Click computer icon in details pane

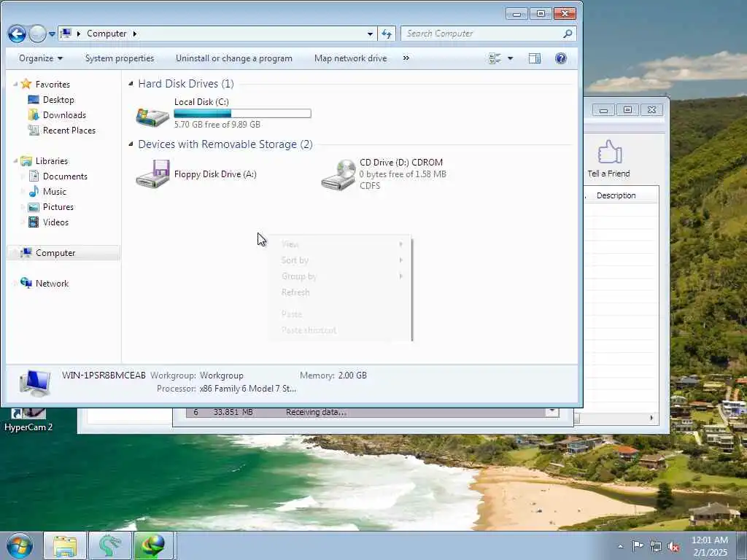coord(35,384)
